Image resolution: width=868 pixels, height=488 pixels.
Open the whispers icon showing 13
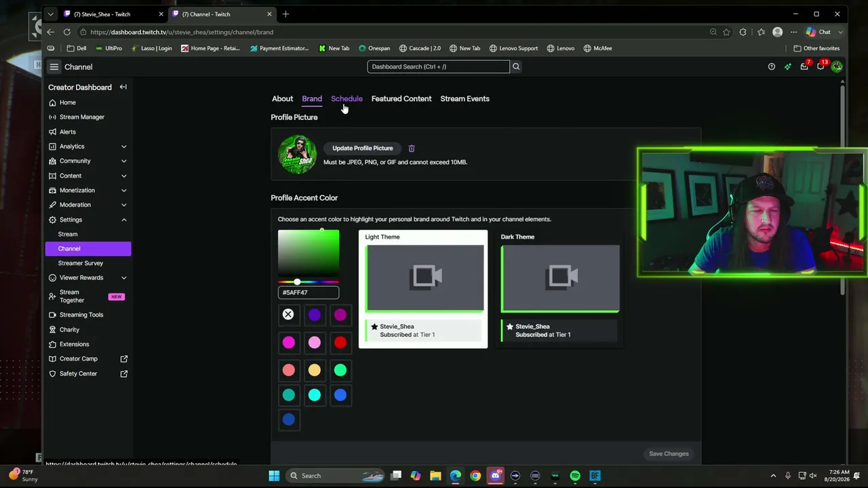coord(821,66)
